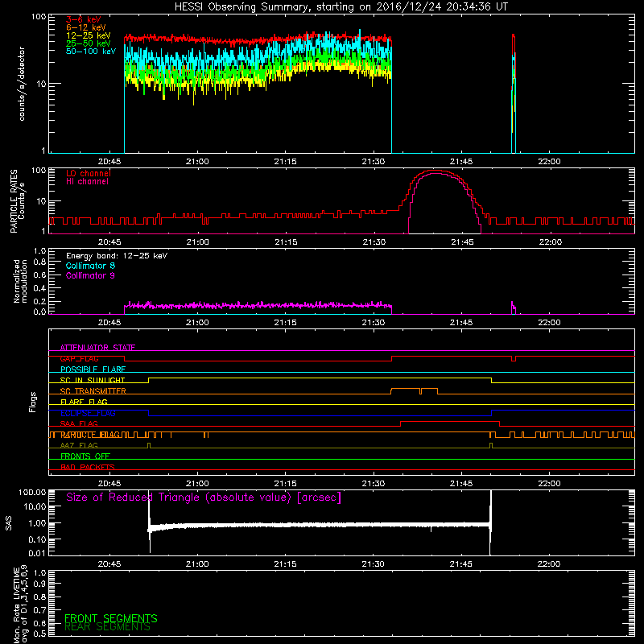Click the 0.9 y-axis value on livetime plot
Screen dimensions: 644x644
point(39,584)
